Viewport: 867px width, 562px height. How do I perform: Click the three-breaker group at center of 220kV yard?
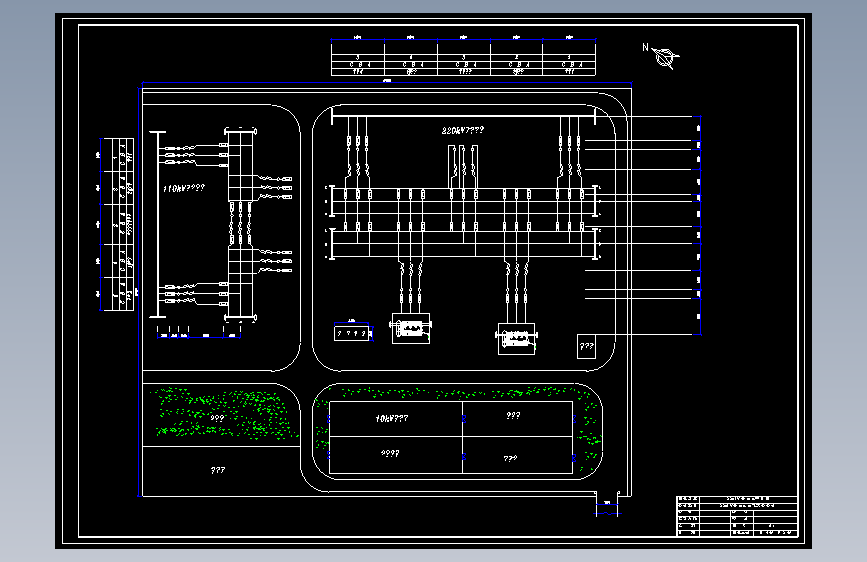(x=463, y=166)
